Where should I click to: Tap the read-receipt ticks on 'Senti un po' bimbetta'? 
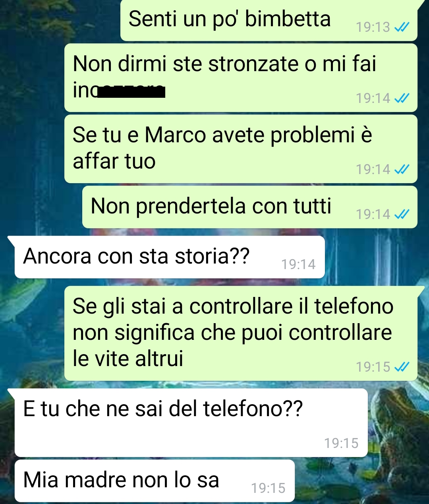click(401, 27)
